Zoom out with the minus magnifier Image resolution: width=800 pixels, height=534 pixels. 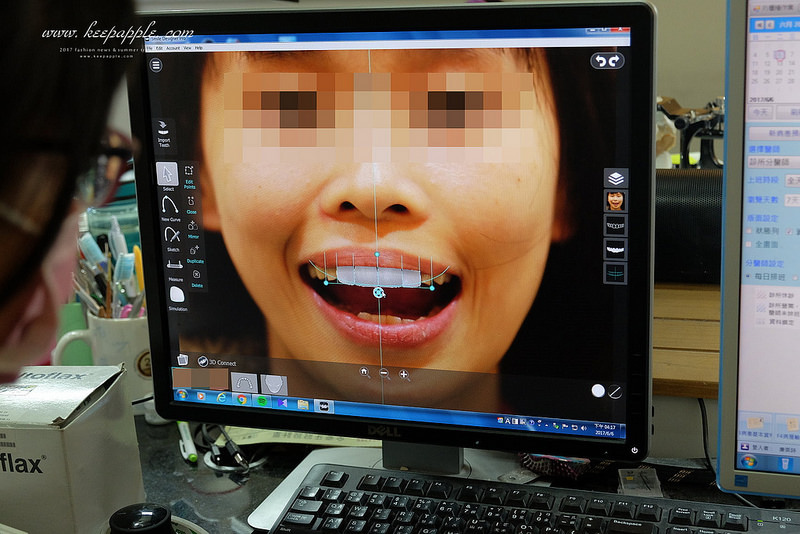pos(384,374)
